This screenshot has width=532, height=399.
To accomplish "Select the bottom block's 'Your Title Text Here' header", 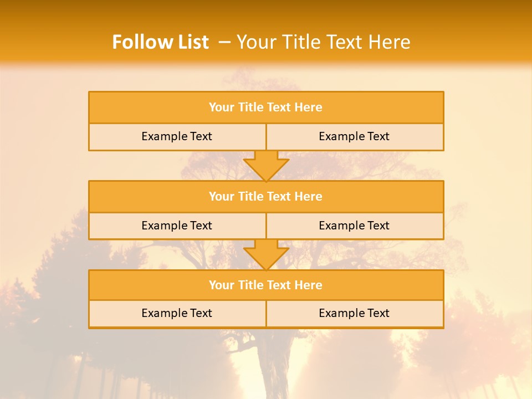I will (x=266, y=285).
